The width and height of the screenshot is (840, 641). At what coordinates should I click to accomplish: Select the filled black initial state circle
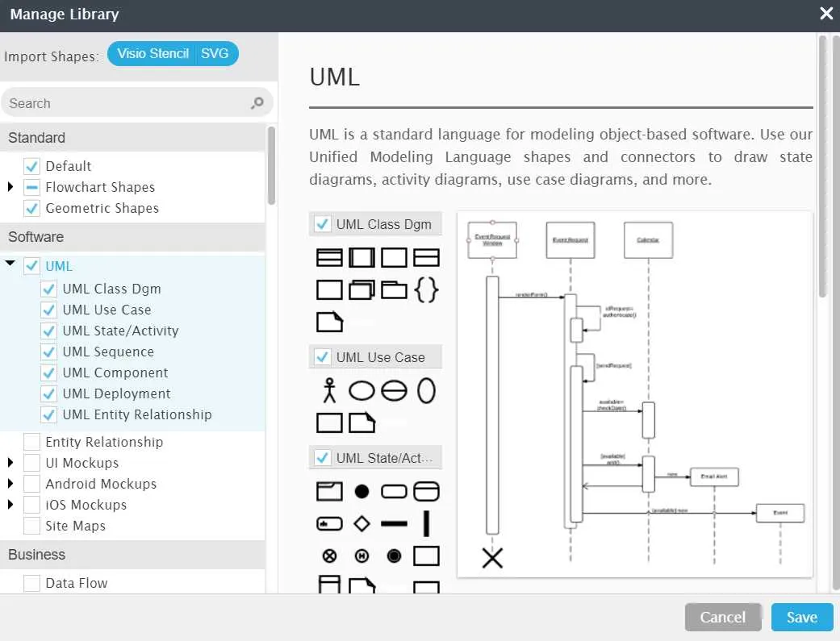tap(361, 491)
